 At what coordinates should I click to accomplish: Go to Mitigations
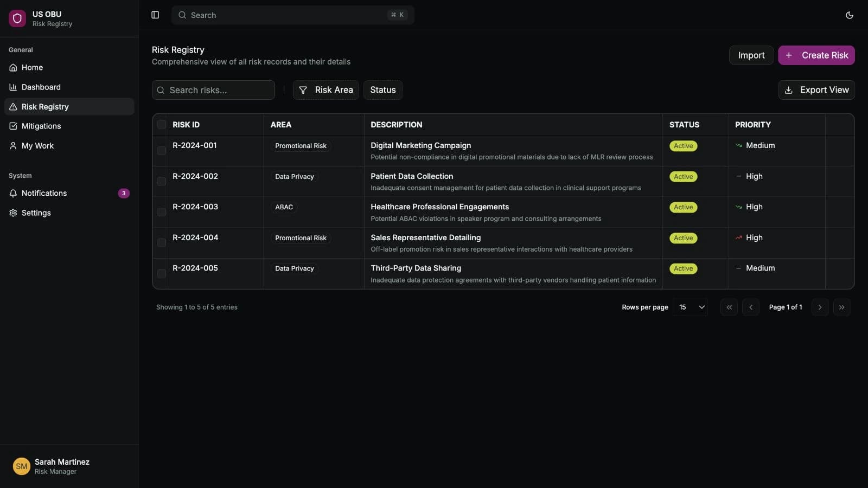[x=69, y=126]
